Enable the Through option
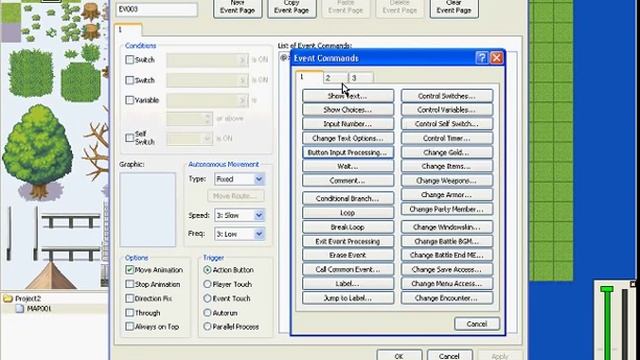This screenshot has width=640, height=360. click(130, 313)
